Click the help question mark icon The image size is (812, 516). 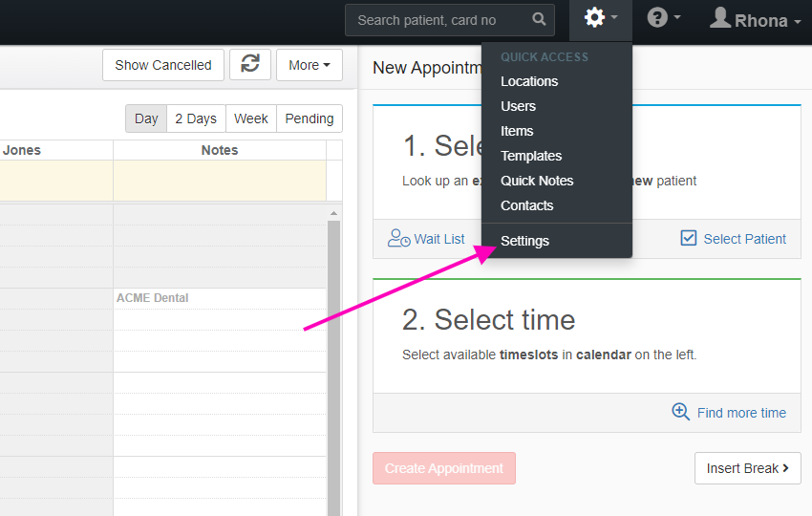tap(657, 18)
